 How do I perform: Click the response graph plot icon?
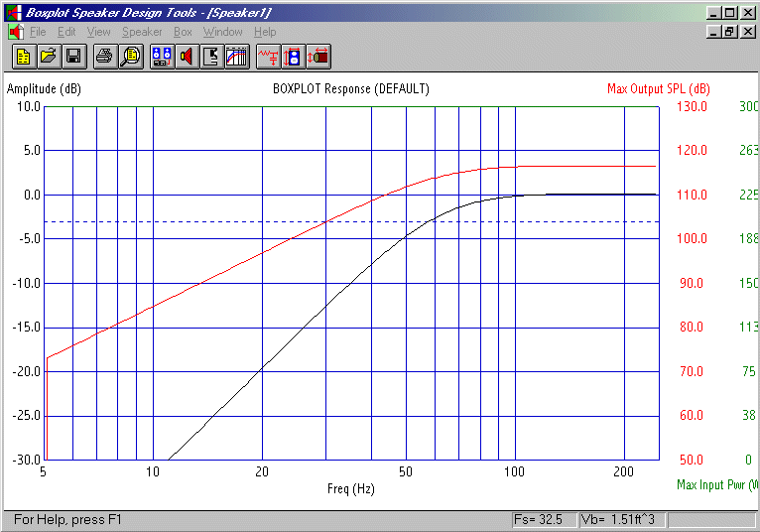(x=237, y=57)
